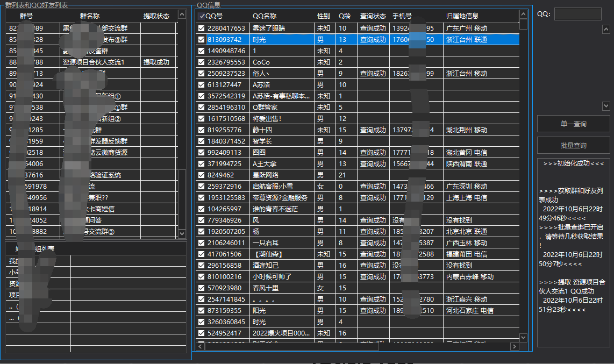The width and height of the screenshot is (614, 364).
Task: Click the 单一查询 button
Action: click(x=573, y=124)
